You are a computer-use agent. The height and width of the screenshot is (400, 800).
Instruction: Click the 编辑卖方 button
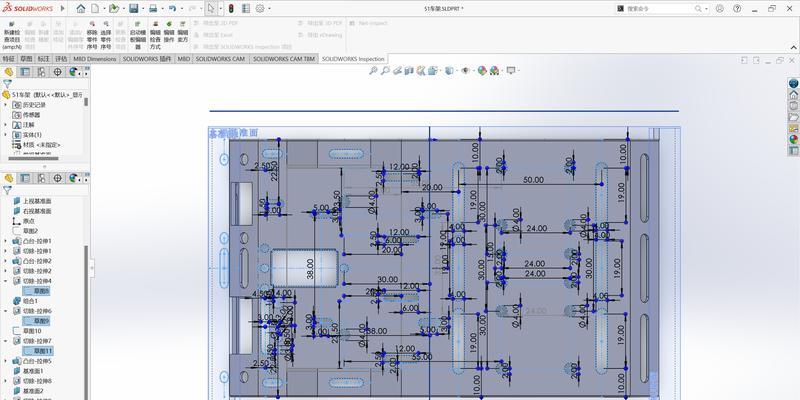[183, 32]
